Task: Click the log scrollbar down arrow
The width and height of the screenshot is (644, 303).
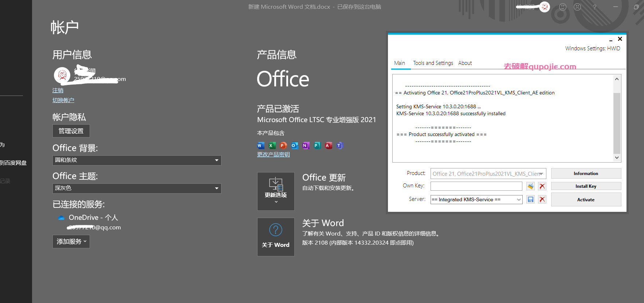Action: click(x=617, y=158)
